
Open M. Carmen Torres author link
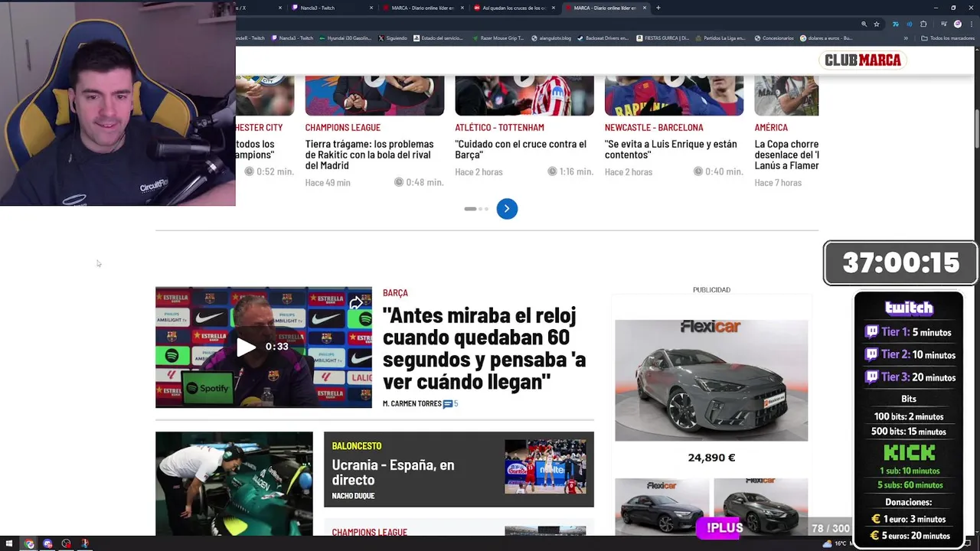[412, 403]
